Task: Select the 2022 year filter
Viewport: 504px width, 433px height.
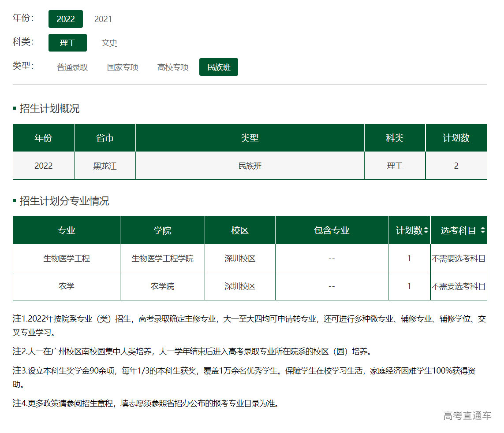Action: click(x=66, y=19)
